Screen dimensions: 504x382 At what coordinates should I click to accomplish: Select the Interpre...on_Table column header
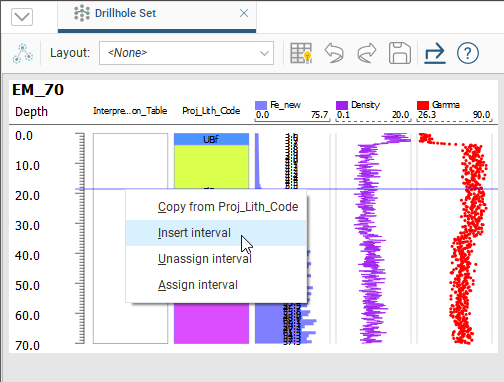tap(130, 111)
